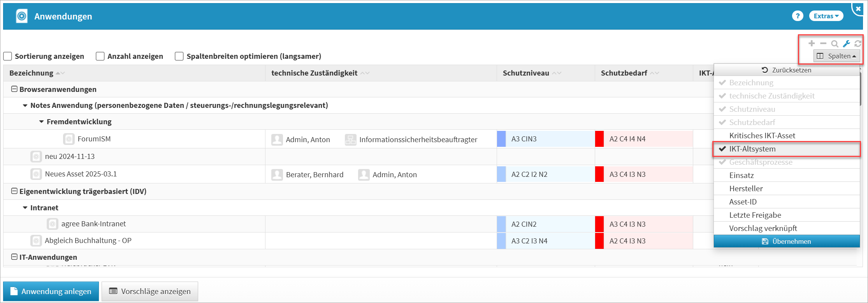Image resolution: width=868 pixels, height=303 pixels.
Task: Click the refresh table icon
Action: 857,44
